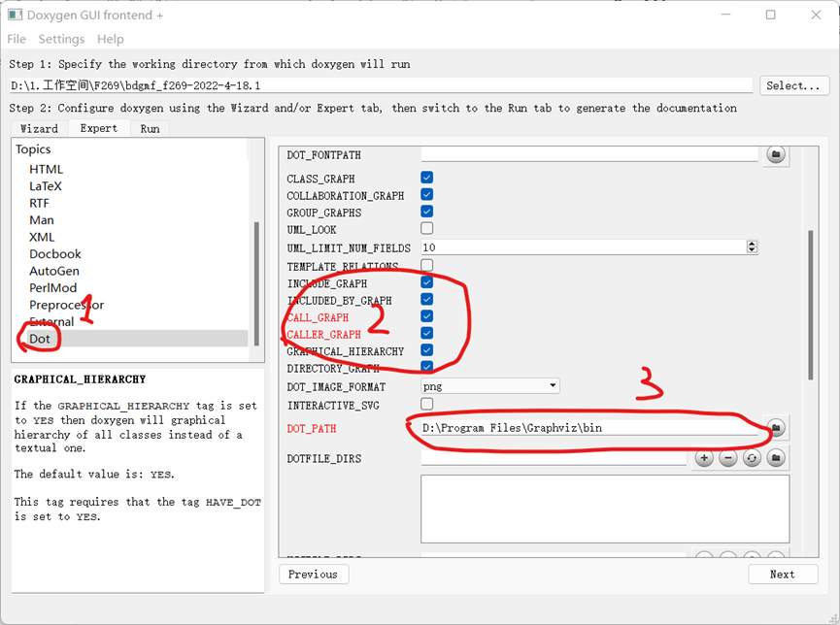The width and height of the screenshot is (840, 625).
Task: Select RTF topic
Action: point(39,204)
